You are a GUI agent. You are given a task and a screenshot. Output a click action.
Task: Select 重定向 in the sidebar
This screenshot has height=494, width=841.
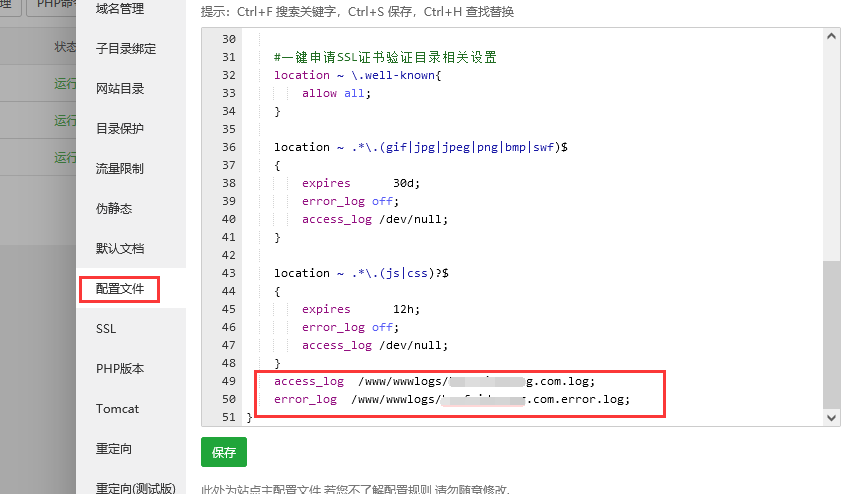114,449
